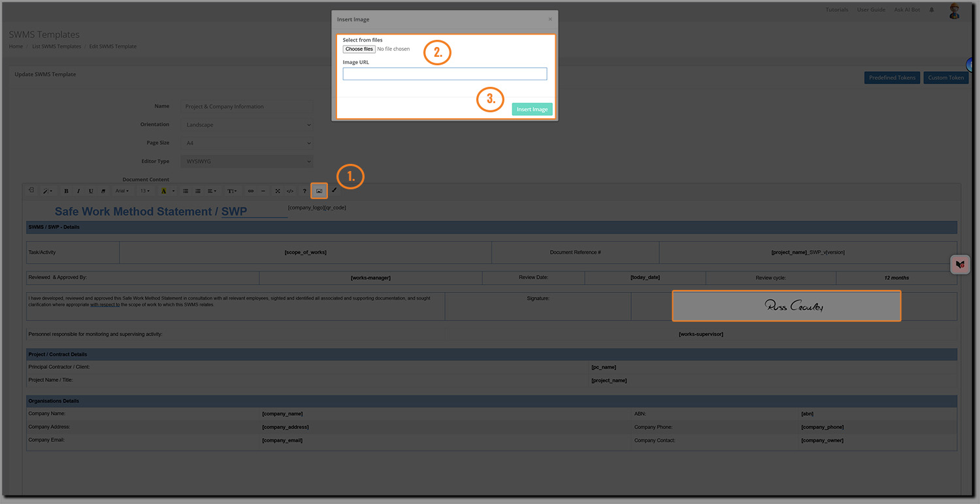Open the Arial font family dropdown
The image size is (980, 504).
click(x=122, y=191)
